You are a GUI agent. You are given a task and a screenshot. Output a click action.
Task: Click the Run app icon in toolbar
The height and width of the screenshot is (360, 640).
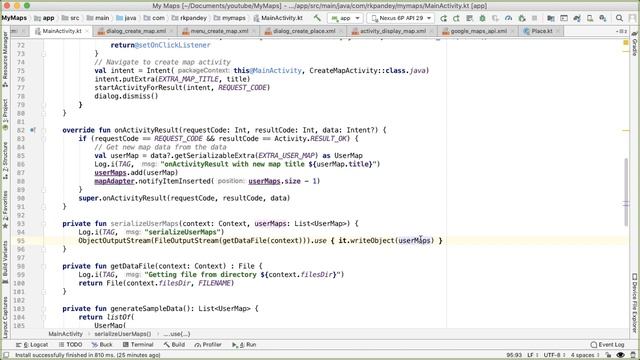click(444, 18)
